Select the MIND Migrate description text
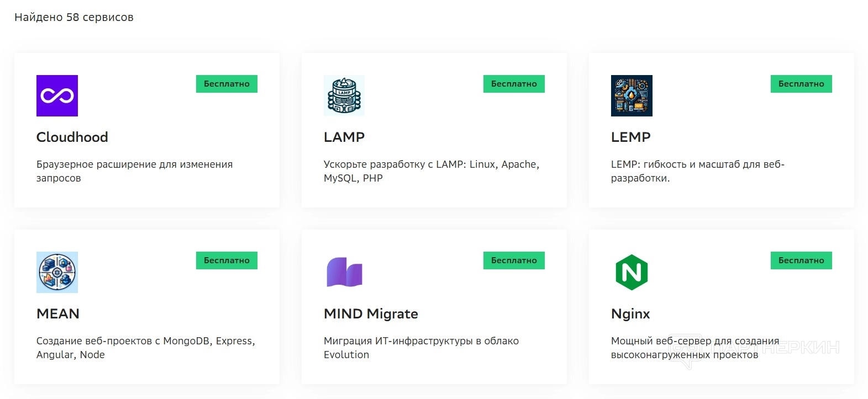Image resolution: width=868 pixels, height=399 pixels. coord(421,348)
